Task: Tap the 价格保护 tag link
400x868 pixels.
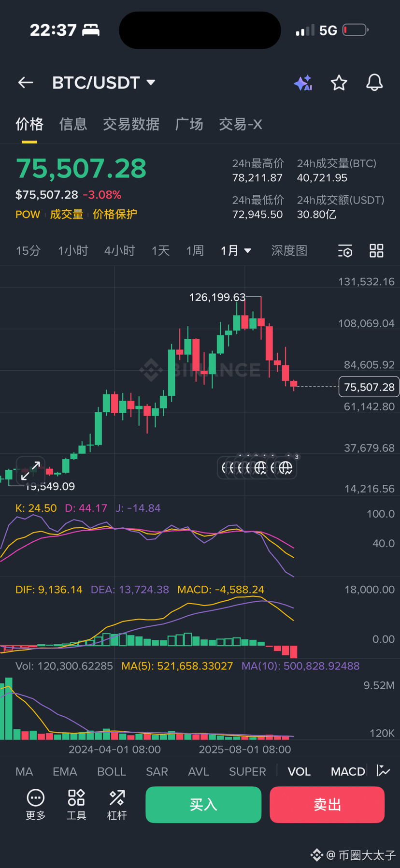Action: (115, 215)
